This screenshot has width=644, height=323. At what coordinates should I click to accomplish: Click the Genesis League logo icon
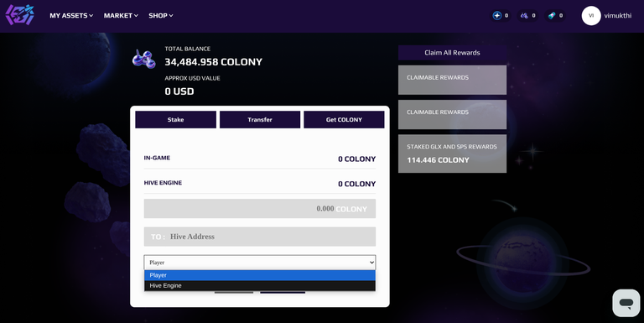tap(20, 15)
